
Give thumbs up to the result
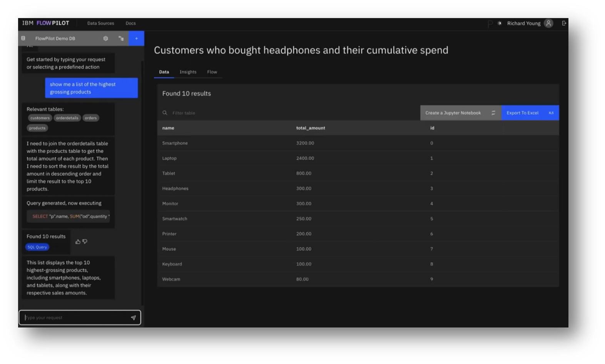78,242
